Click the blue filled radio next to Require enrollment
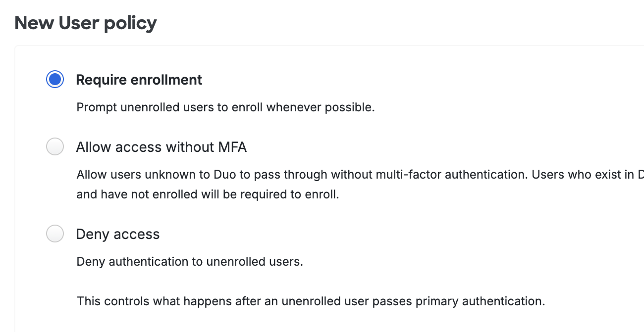This screenshot has height=332, width=644. [55, 79]
